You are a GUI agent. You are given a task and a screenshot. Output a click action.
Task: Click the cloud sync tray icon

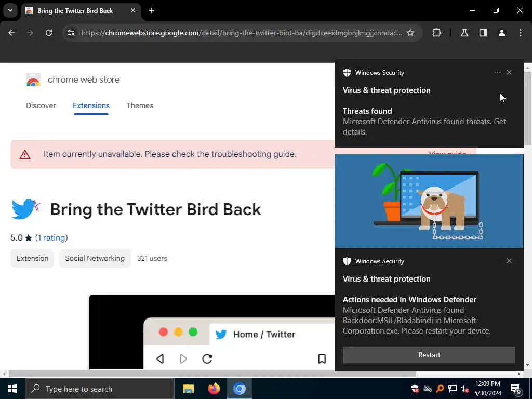coord(428,389)
